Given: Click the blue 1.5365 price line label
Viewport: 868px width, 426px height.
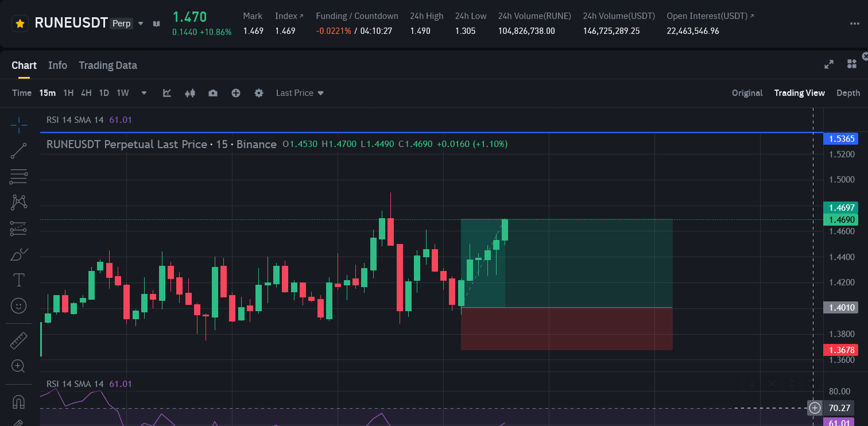Looking at the screenshot, I should (842, 138).
